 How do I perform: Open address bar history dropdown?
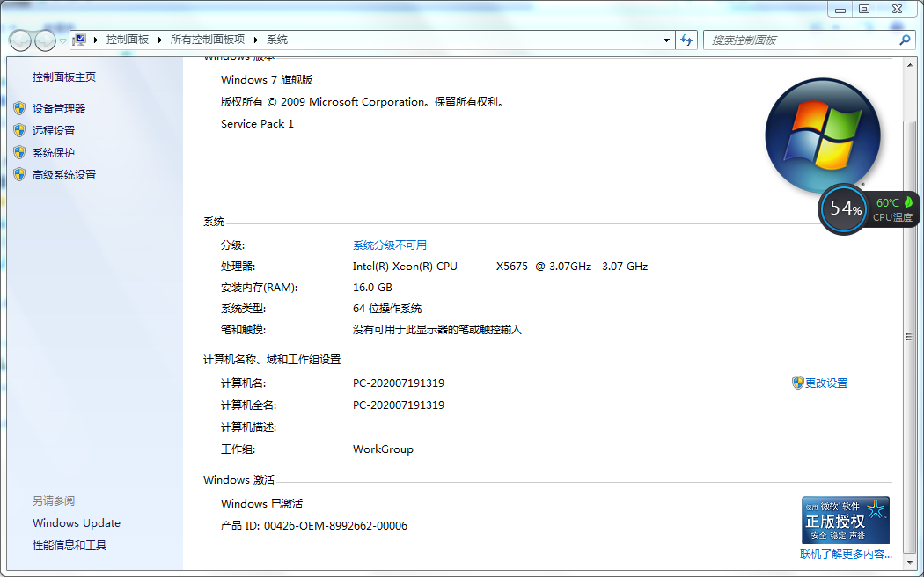(666, 40)
